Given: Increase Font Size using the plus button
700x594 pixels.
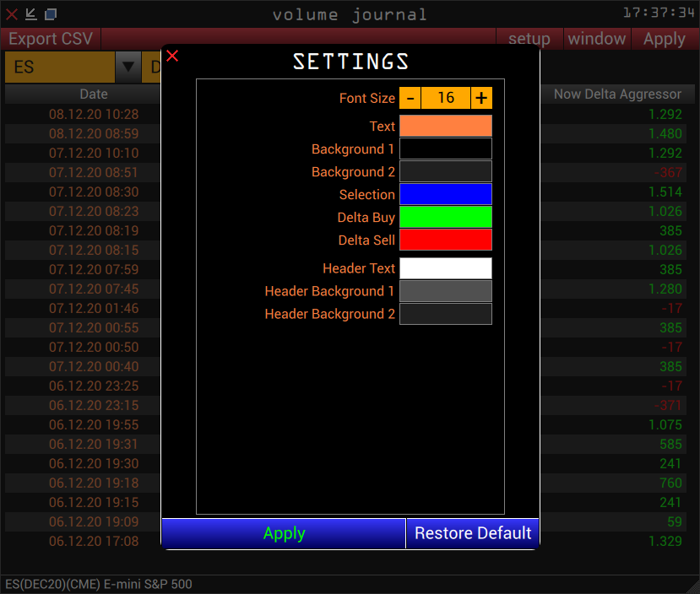Looking at the screenshot, I should click(480, 98).
